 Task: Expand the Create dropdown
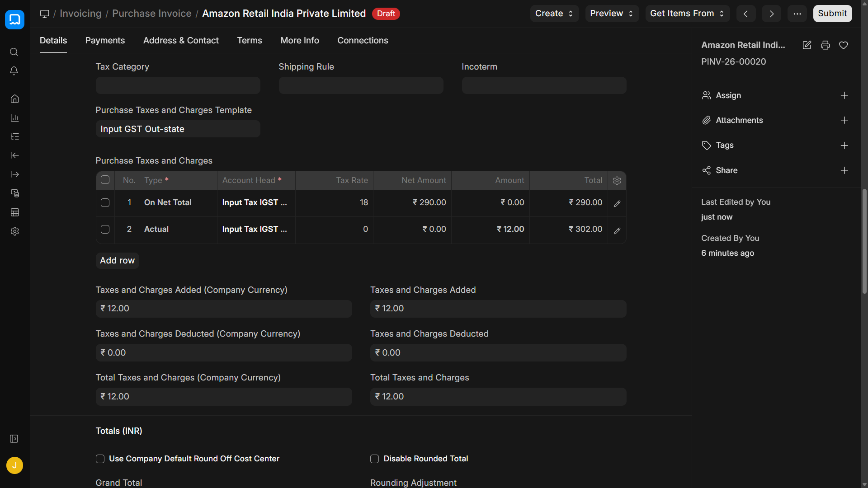click(554, 14)
